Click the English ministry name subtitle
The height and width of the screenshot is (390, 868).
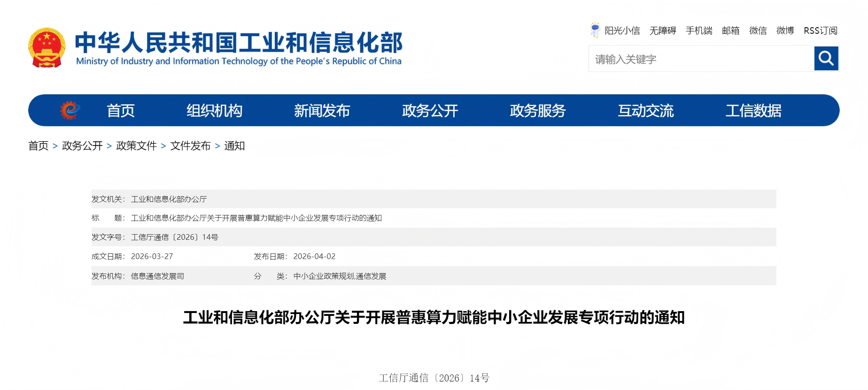tap(239, 61)
